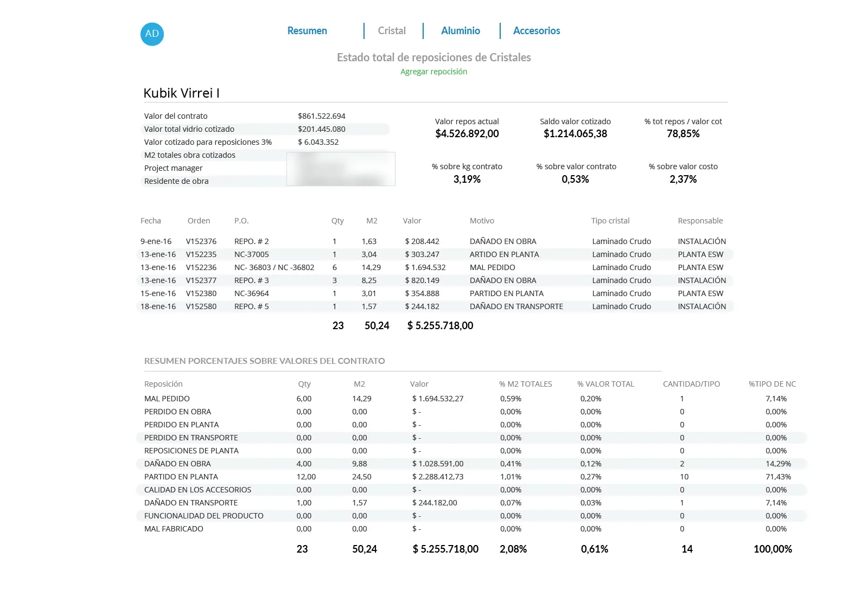Select PARTIDO EN PLANTA summary row
Image resolution: width=868 pixels, height=596 pixels.
471,477
